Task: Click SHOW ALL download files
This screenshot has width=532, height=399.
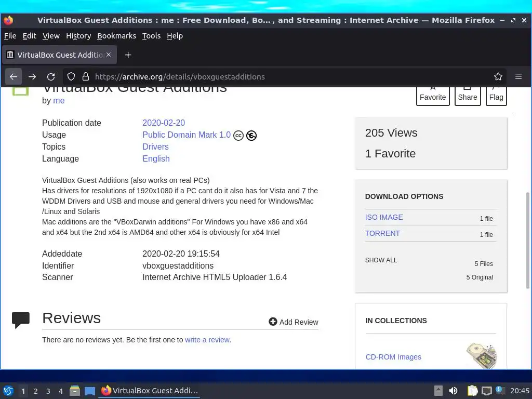Action: coord(381,260)
